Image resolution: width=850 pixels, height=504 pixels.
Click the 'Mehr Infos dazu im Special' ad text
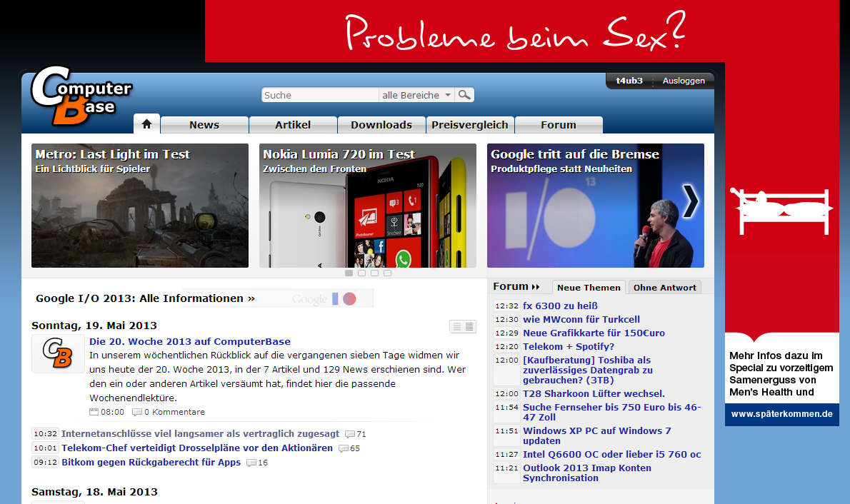781,374
